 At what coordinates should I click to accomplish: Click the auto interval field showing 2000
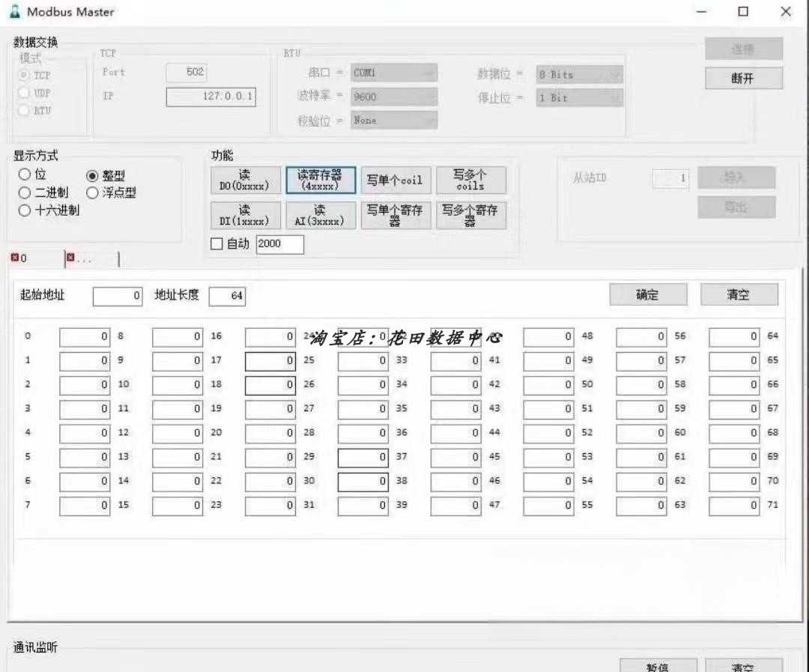point(280,244)
